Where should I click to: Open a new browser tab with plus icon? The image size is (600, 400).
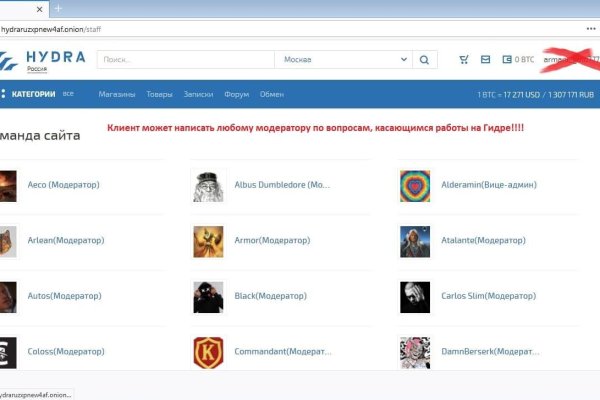pos(58,8)
